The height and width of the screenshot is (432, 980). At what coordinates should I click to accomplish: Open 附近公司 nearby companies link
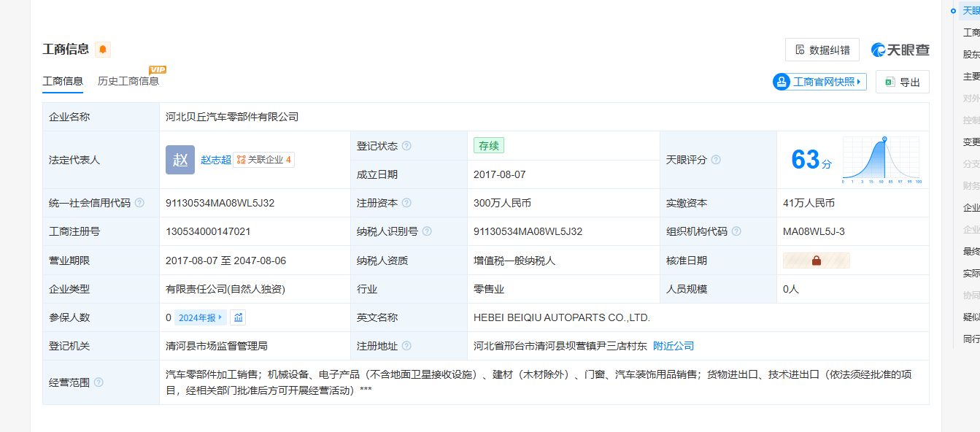click(x=673, y=346)
